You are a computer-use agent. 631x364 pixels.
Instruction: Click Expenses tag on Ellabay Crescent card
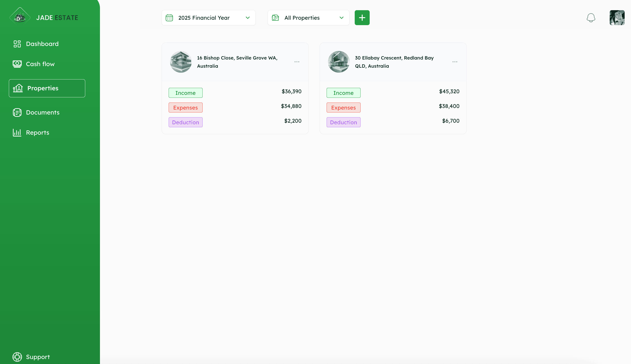(343, 108)
